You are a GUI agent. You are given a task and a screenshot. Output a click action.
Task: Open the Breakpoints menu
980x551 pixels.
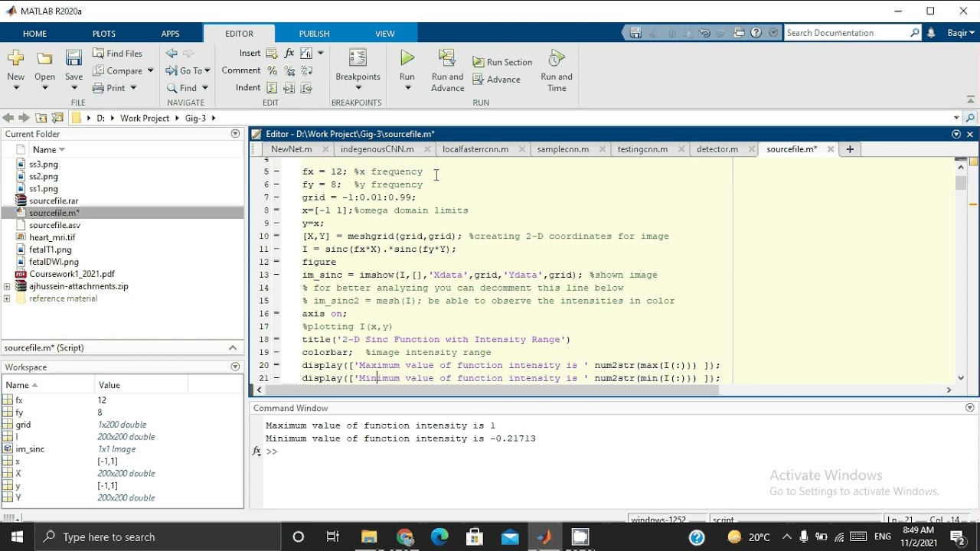coord(358,70)
